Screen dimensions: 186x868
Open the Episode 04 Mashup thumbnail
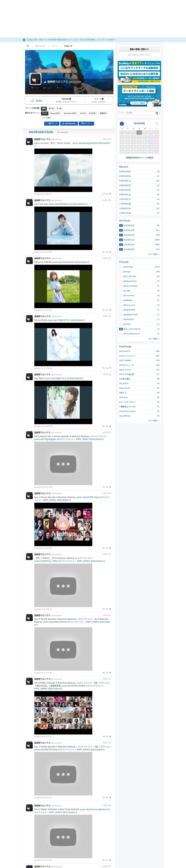pos(63,524)
